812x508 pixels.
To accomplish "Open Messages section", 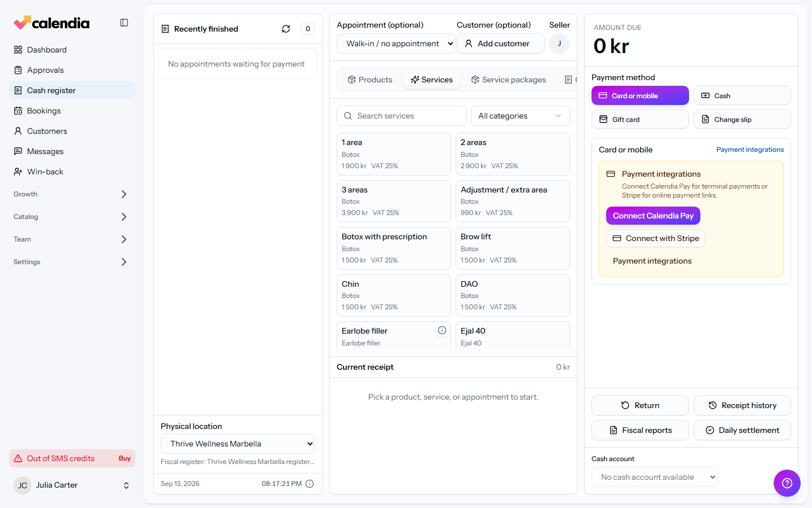I will [72, 151].
